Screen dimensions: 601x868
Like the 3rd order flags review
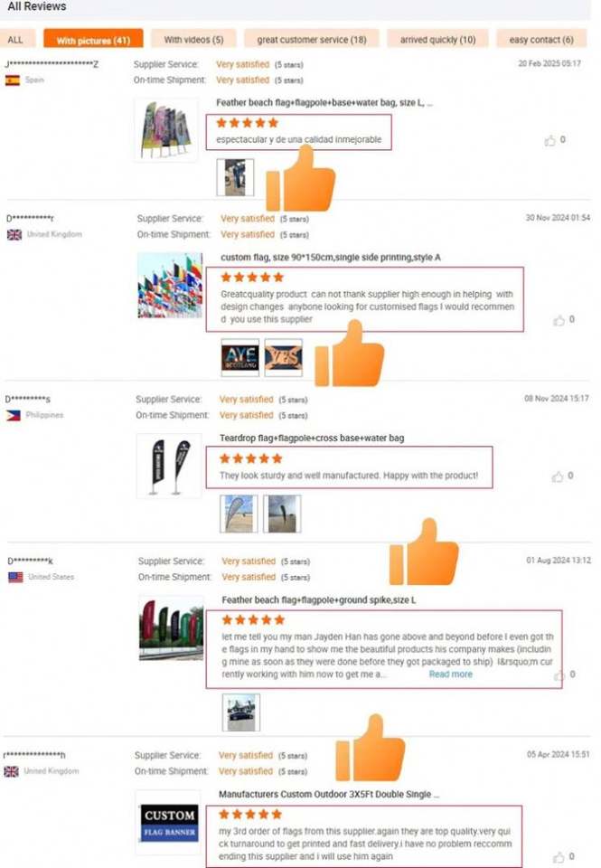click(x=559, y=857)
